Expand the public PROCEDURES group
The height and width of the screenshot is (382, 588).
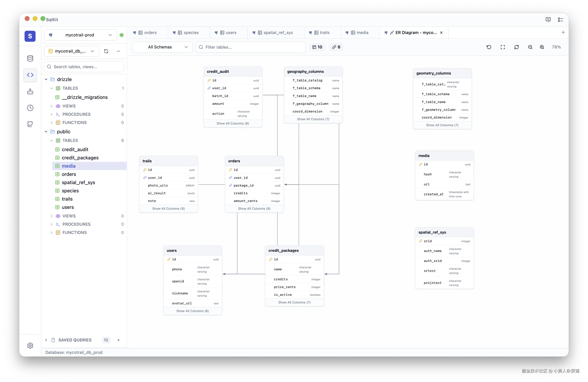point(51,224)
